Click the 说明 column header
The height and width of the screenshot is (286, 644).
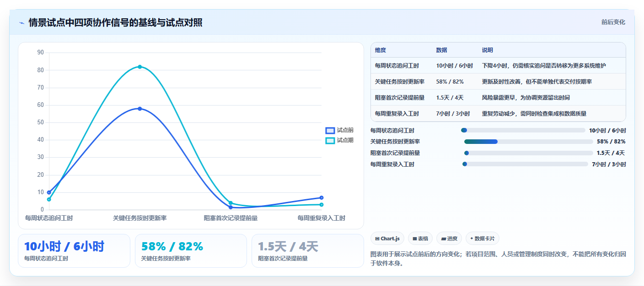488,50
